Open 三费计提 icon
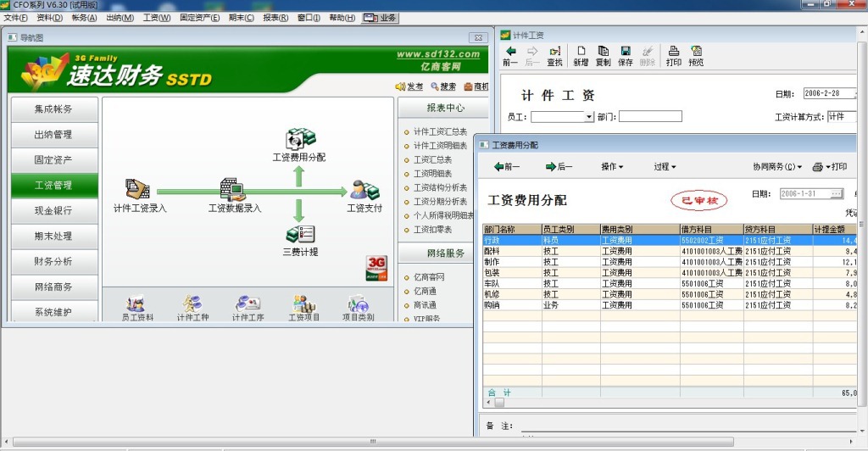Screen dimensions: 868x451 (300, 235)
